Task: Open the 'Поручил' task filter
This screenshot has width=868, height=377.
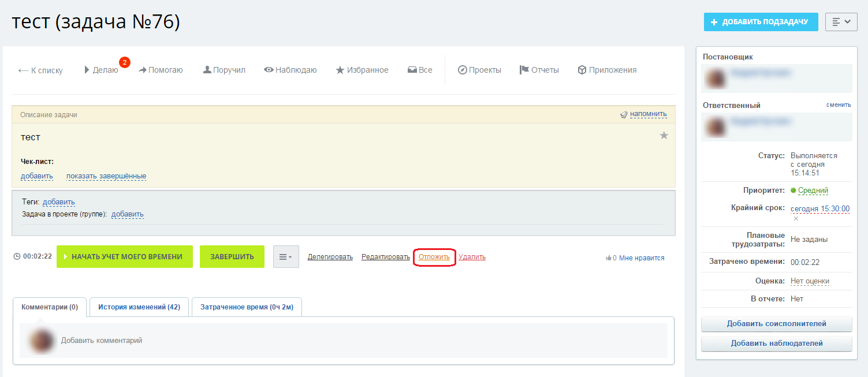Action: pos(224,70)
